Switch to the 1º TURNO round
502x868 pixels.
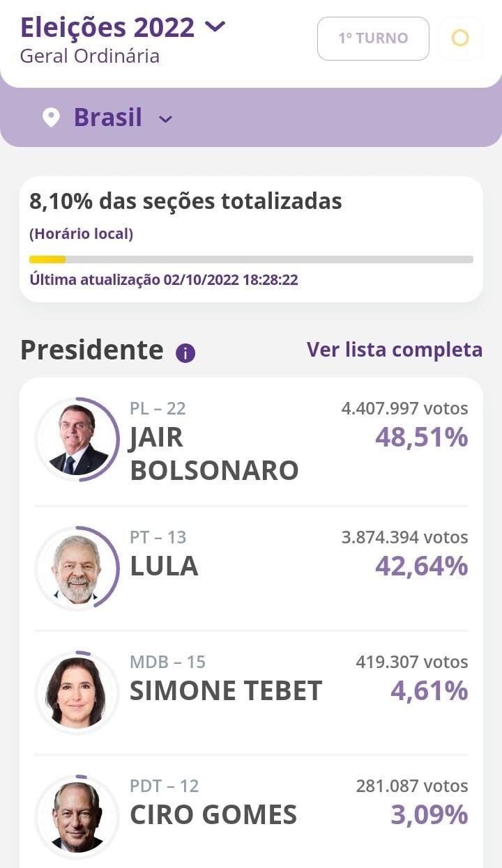tap(373, 38)
